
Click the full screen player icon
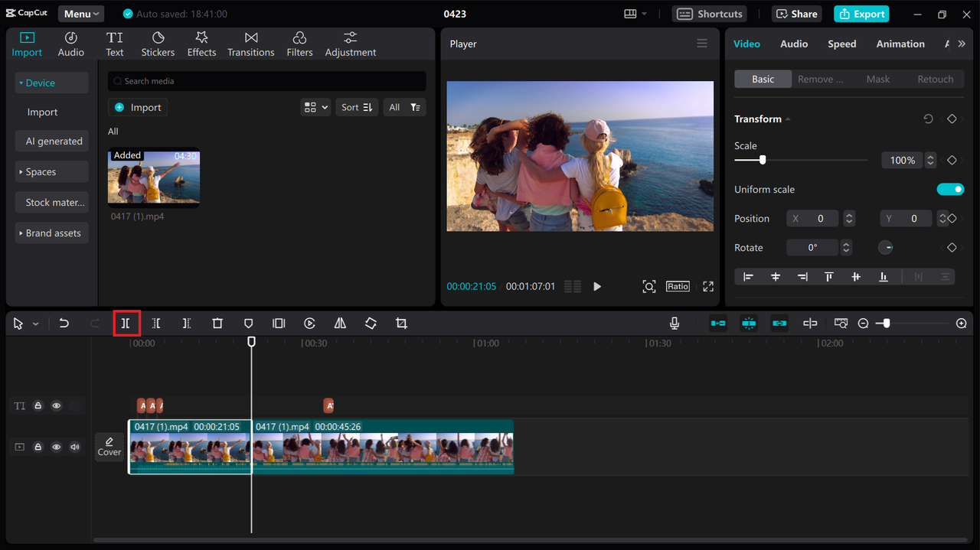point(708,286)
